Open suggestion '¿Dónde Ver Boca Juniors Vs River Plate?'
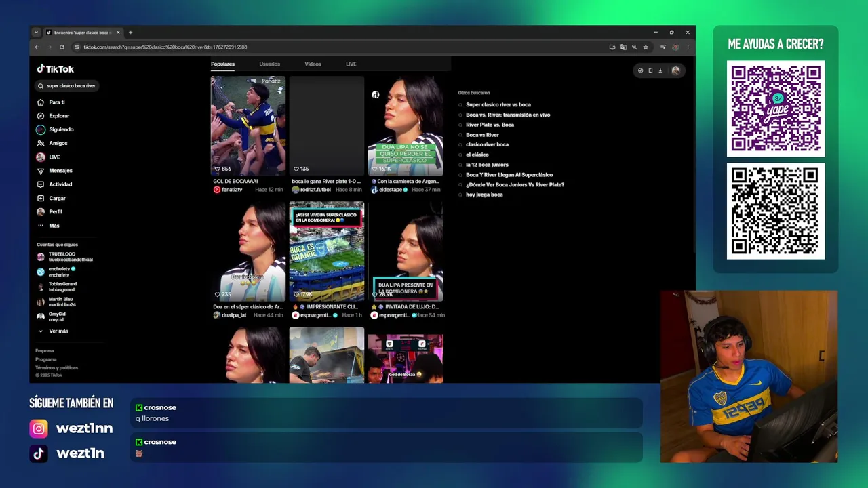The height and width of the screenshot is (488, 868). click(515, 184)
